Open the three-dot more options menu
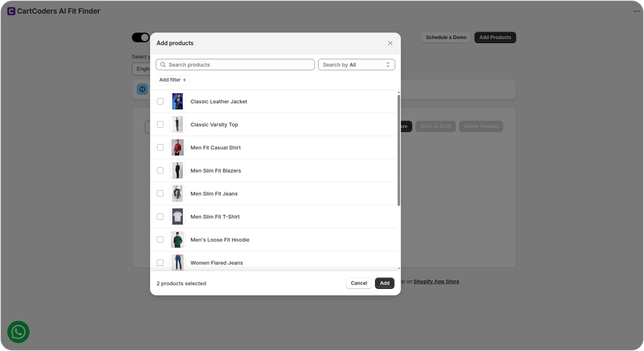 (x=636, y=11)
